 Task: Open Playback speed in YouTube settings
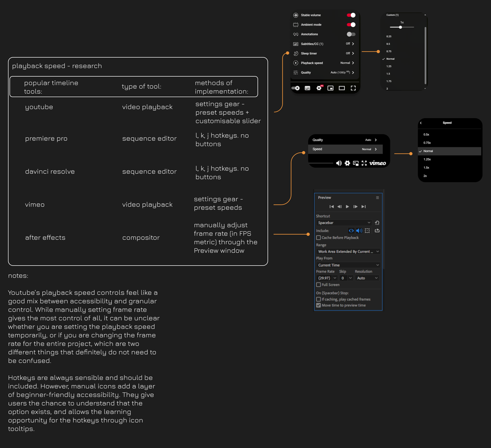coord(324,63)
